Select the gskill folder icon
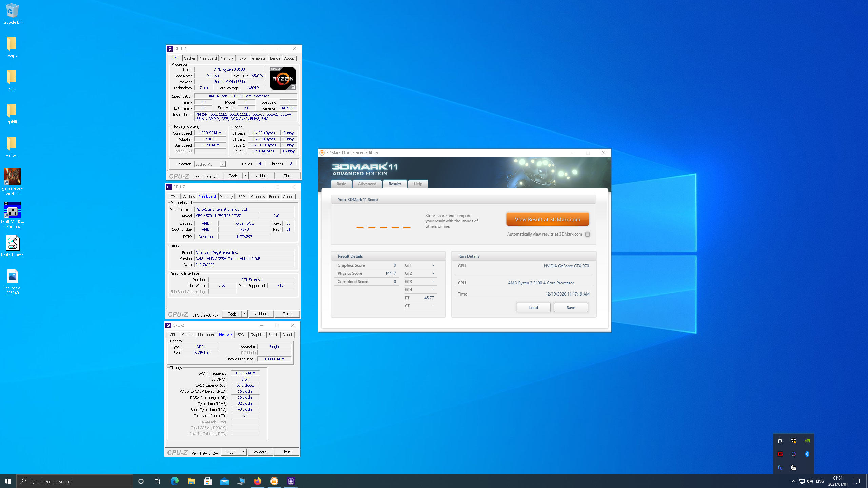 coord(12,114)
